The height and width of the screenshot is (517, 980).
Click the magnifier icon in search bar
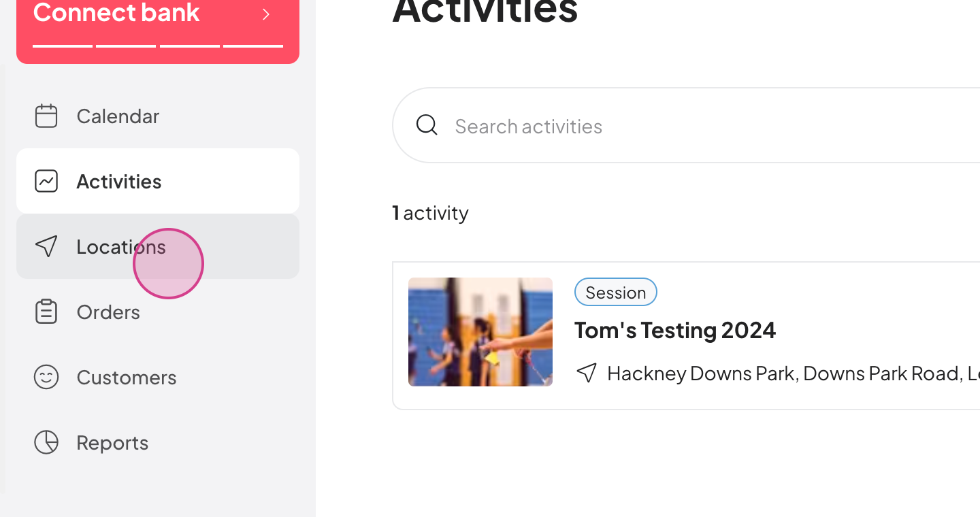(x=427, y=125)
